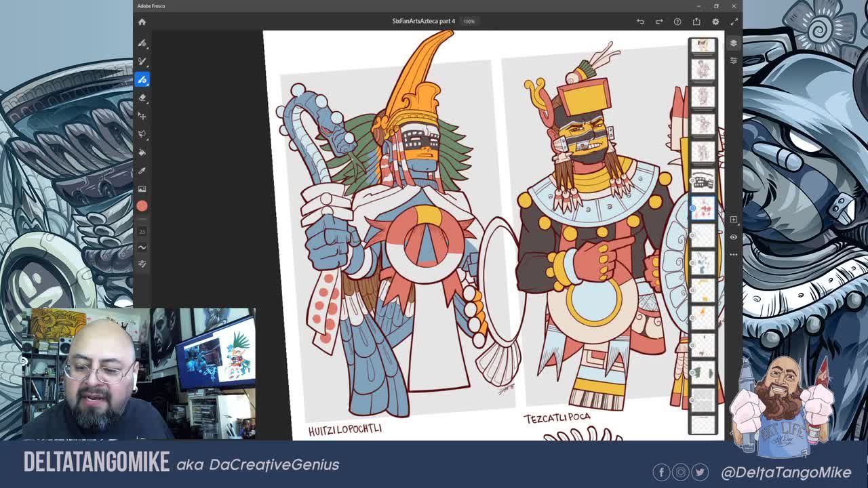Image resolution: width=868 pixels, height=488 pixels.
Task: Select the second sketch layer thumbnail
Action: coord(703,69)
